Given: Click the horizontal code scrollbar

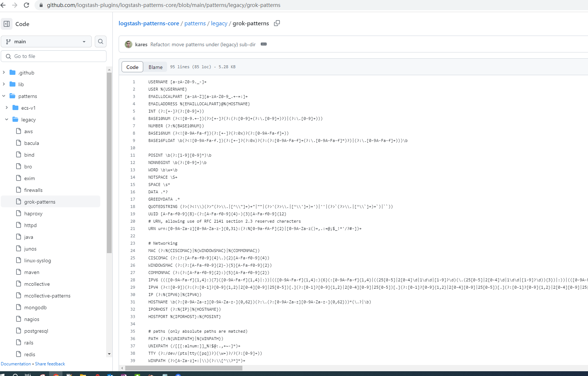Looking at the screenshot, I should (184, 368).
